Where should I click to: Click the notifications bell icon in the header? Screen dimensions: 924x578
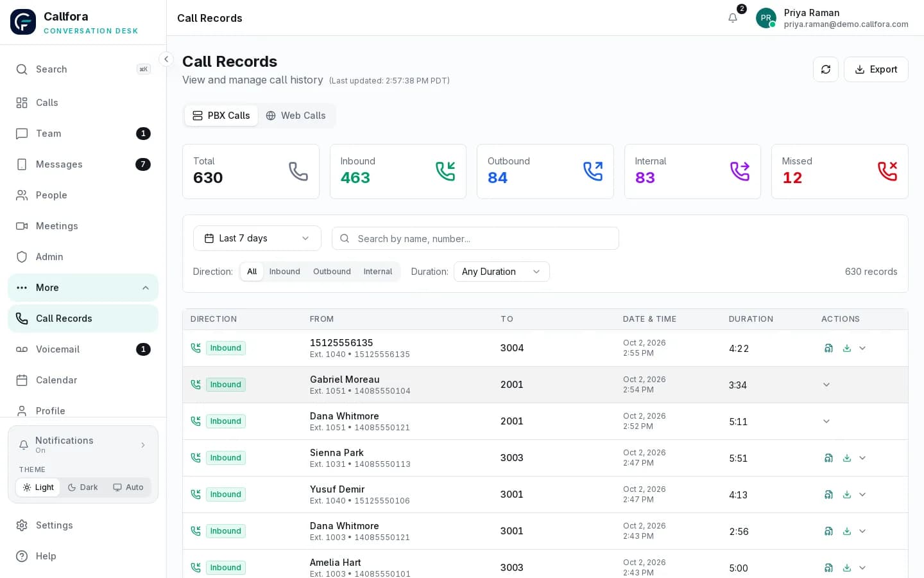point(733,18)
